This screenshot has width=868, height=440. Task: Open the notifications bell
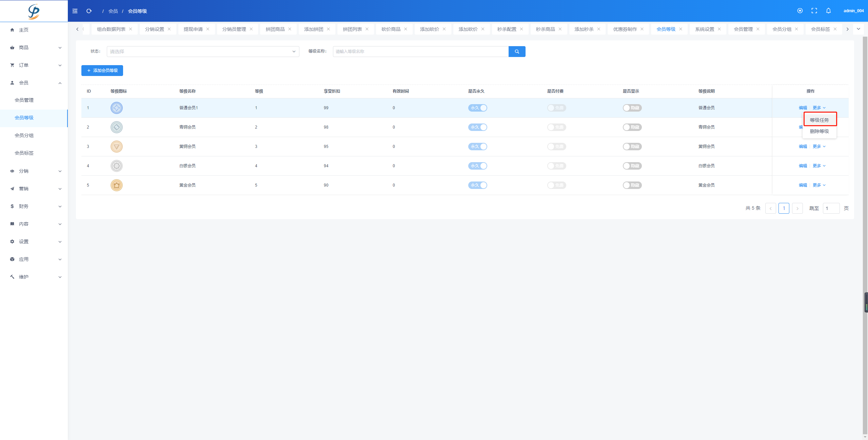[x=828, y=11]
